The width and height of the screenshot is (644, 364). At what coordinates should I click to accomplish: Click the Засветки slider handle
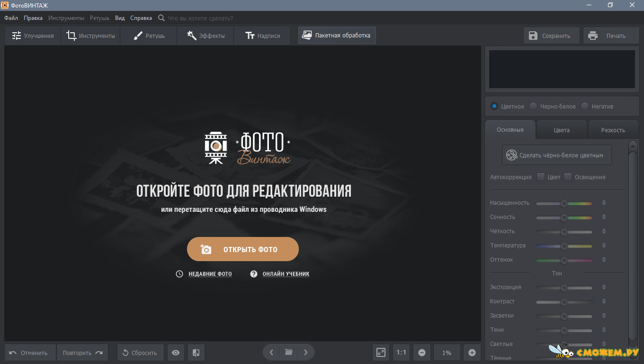point(564,316)
